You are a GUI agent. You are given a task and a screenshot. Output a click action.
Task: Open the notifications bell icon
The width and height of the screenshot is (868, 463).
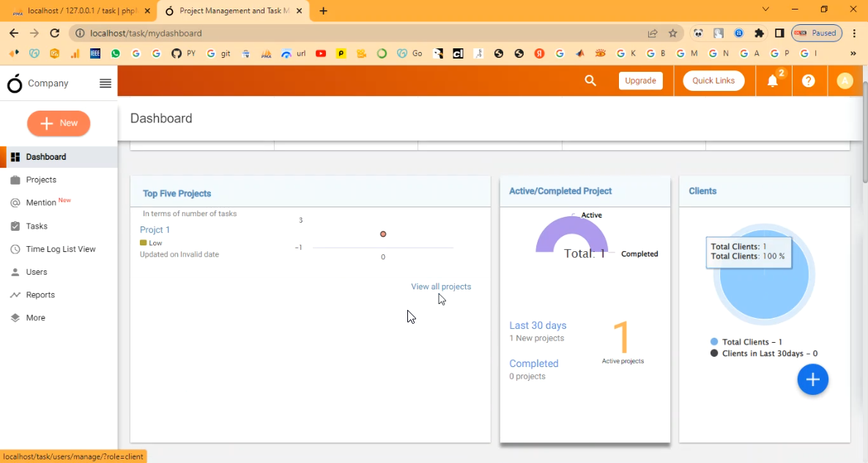click(x=772, y=81)
